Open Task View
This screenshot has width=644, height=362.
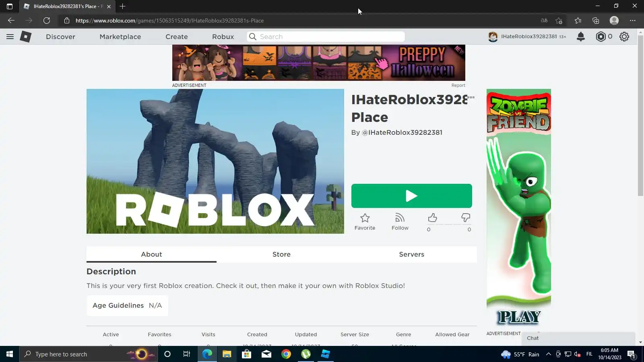coord(187,354)
